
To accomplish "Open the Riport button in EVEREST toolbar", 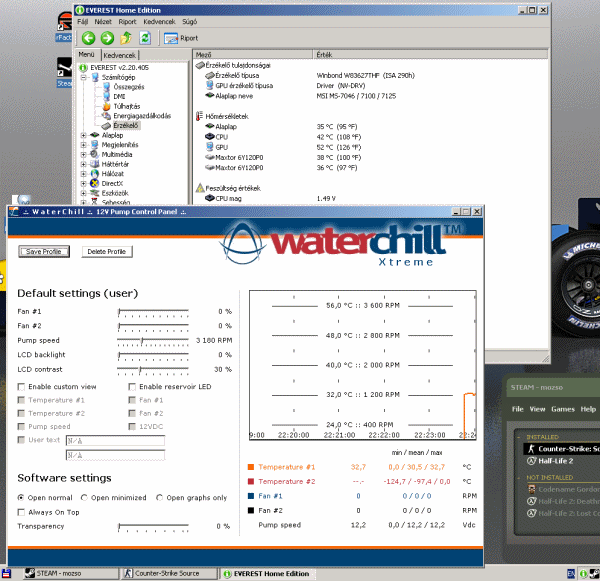I will pos(181,38).
